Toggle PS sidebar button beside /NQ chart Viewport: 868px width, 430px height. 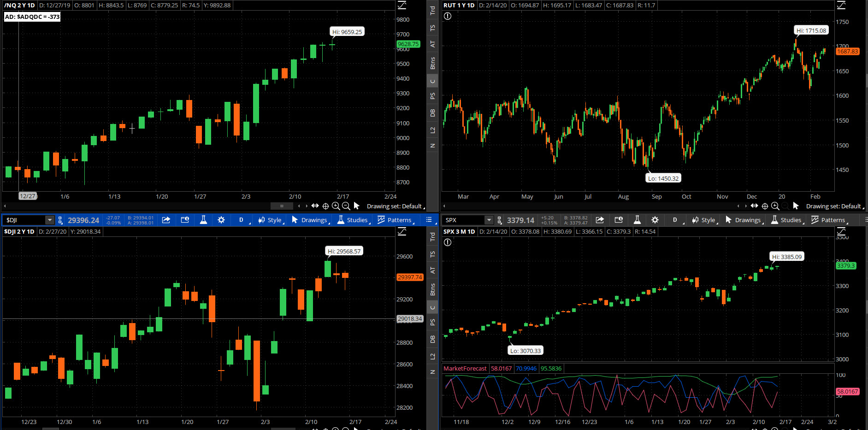pyautogui.click(x=432, y=96)
